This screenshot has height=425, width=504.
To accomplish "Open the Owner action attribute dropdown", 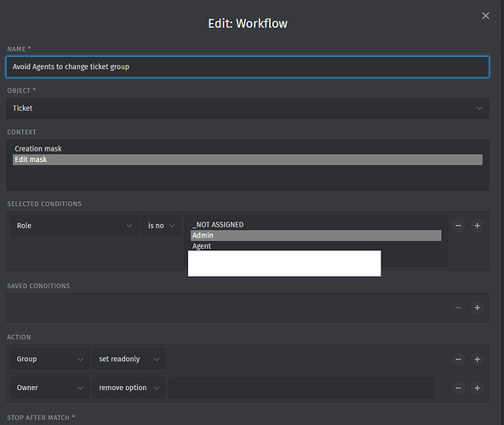I will point(50,388).
